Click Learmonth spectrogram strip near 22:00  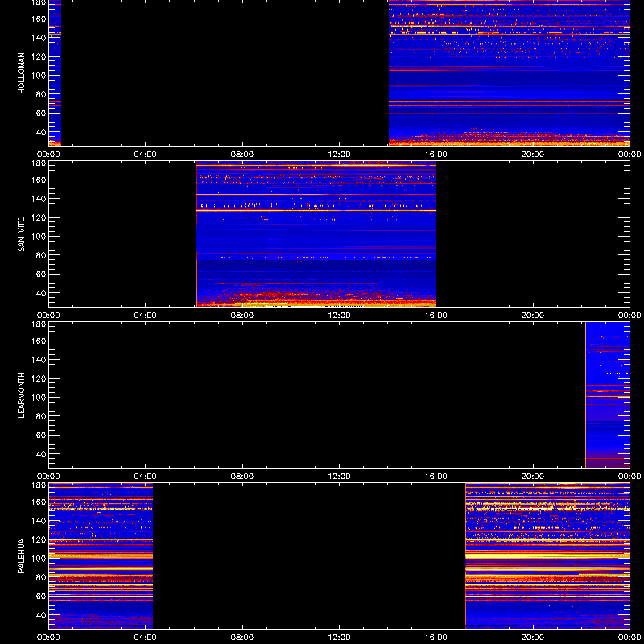[608, 394]
